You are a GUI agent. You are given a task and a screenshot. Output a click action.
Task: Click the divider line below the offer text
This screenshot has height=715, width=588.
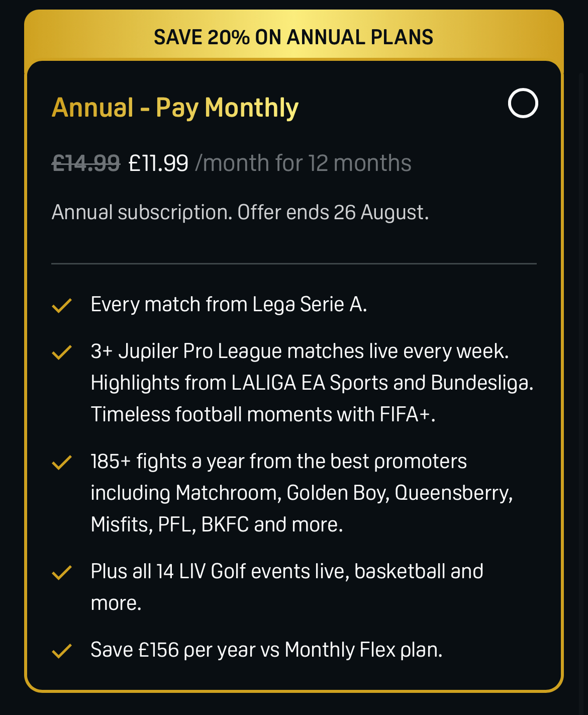[x=294, y=263]
